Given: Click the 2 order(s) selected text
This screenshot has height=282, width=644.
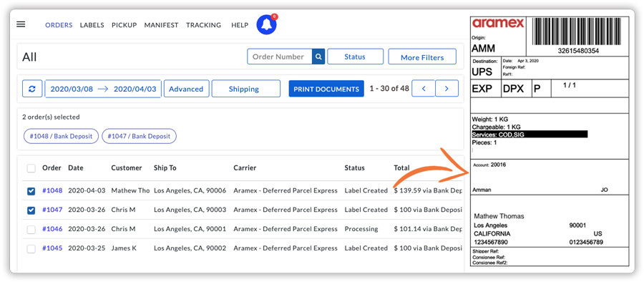Looking at the screenshot, I should (51, 117).
